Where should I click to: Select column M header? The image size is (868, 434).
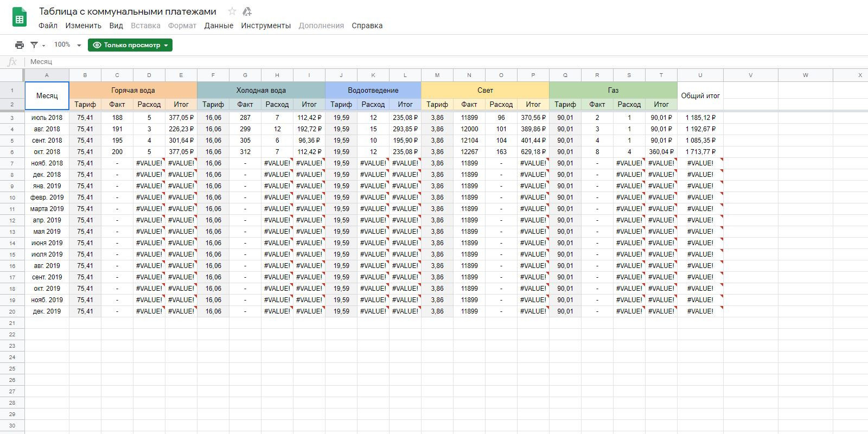tap(437, 75)
